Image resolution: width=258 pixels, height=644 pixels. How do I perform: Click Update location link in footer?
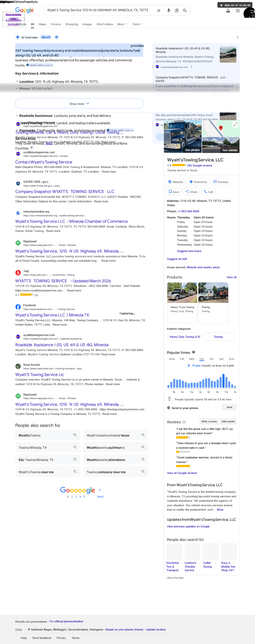click(x=156, y=629)
